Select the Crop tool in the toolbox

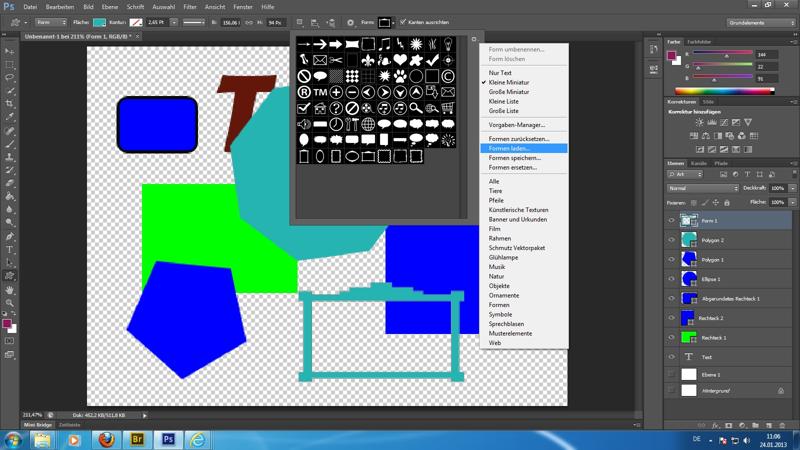click(10, 104)
